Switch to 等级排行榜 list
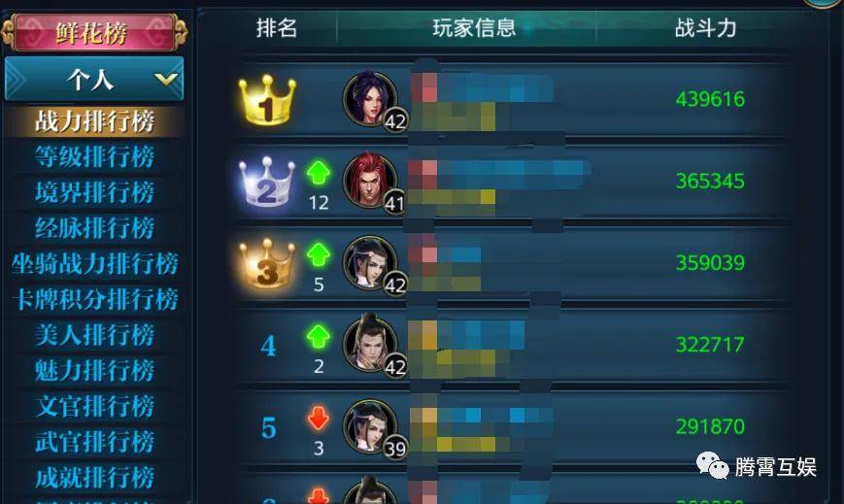This screenshot has width=844, height=504. tap(94, 156)
